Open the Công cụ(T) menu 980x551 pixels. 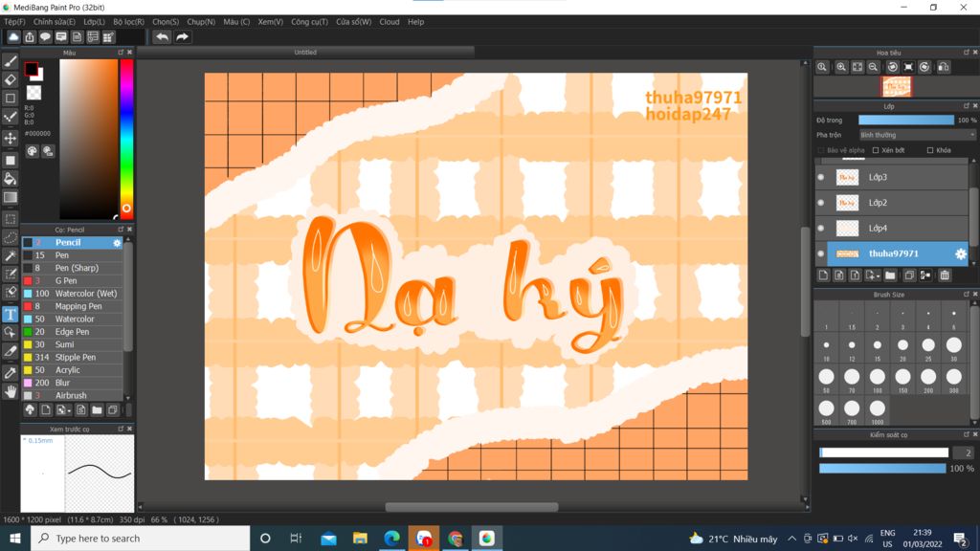(x=309, y=22)
